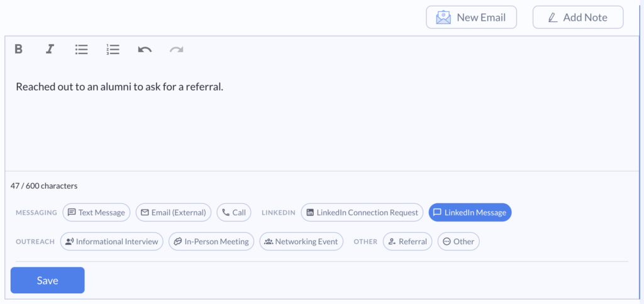Click the Add Note button

click(578, 17)
